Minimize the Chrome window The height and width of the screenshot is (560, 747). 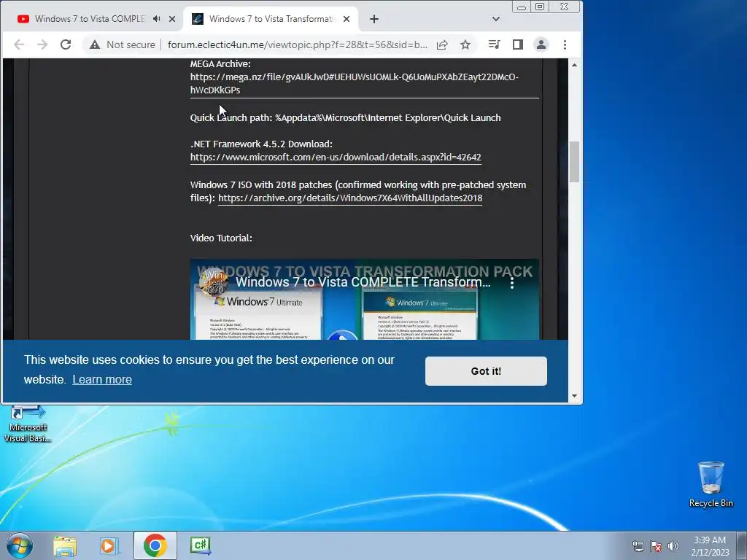[522, 7]
